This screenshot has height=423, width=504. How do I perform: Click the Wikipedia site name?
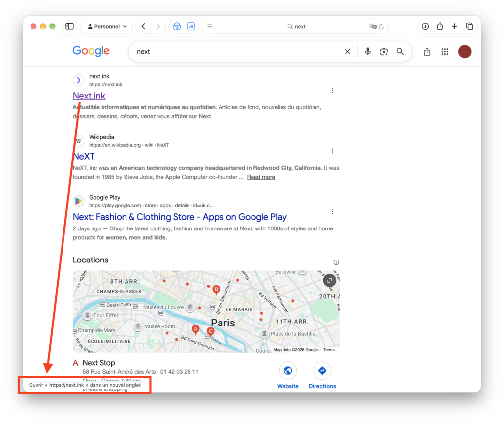[x=101, y=137]
